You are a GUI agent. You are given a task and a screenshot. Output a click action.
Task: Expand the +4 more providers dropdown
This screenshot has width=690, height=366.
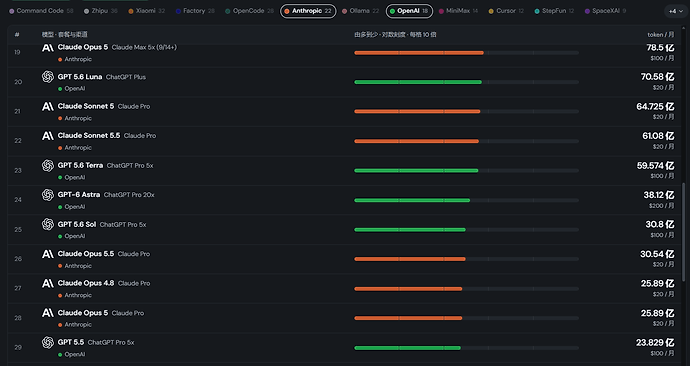[x=675, y=11]
